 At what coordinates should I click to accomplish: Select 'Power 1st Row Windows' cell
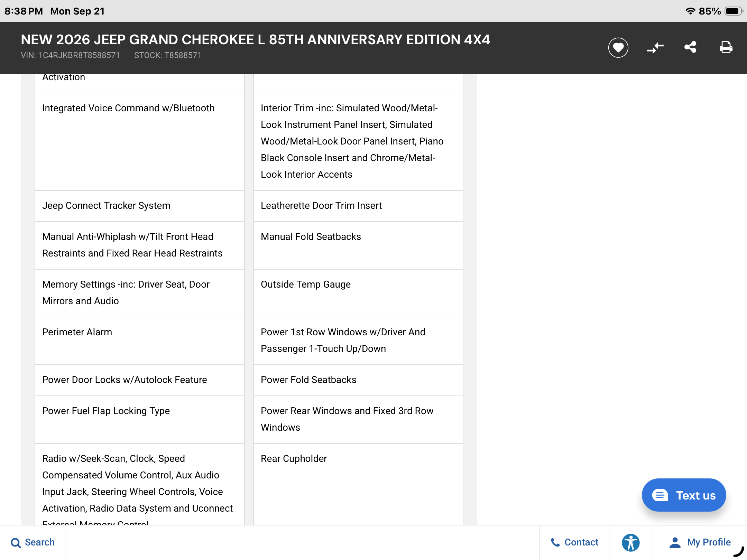[358, 341]
